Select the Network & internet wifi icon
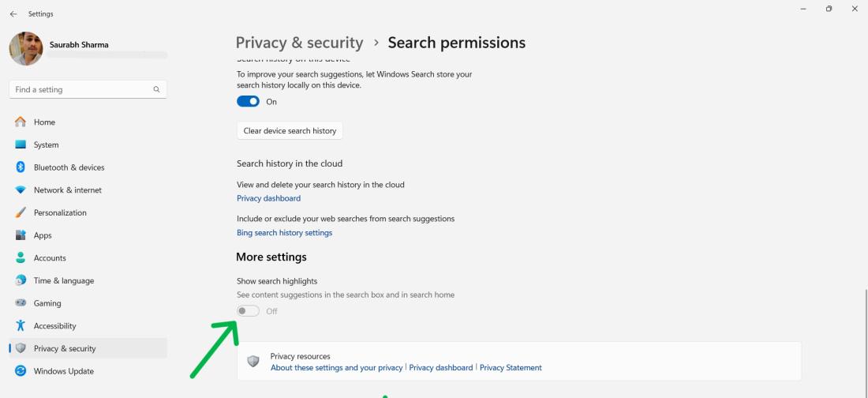The width and height of the screenshot is (868, 398). pos(21,190)
